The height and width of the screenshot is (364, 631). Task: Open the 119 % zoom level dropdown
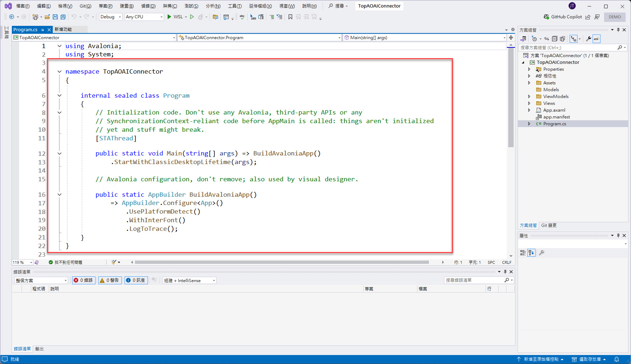tap(23, 262)
